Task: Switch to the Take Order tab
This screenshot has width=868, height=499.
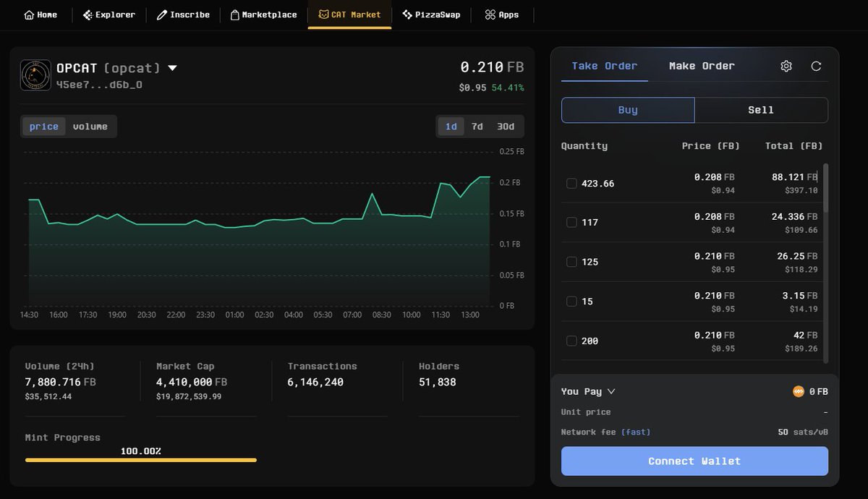Action: (x=605, y=66)
